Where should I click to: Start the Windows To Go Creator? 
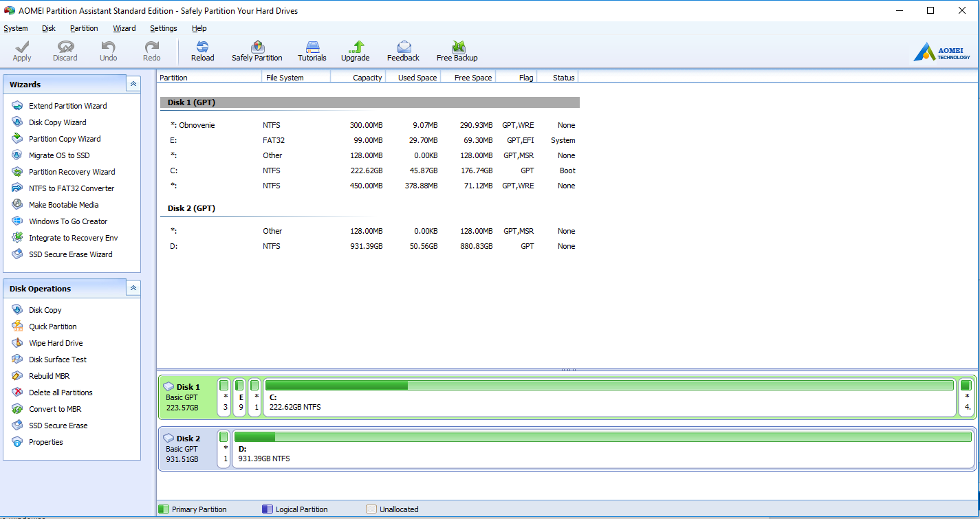click(68, 221)
